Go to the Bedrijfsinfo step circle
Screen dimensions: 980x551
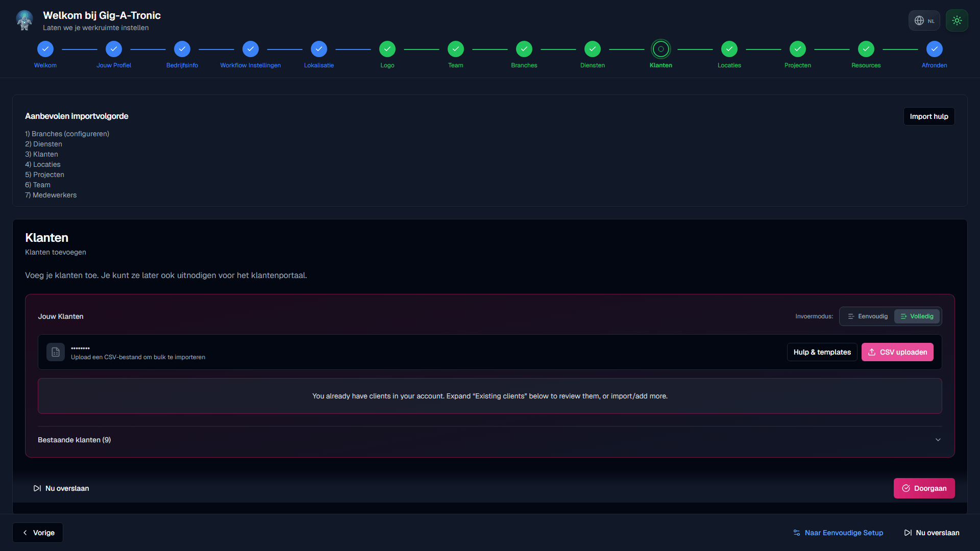click(182, 49)
